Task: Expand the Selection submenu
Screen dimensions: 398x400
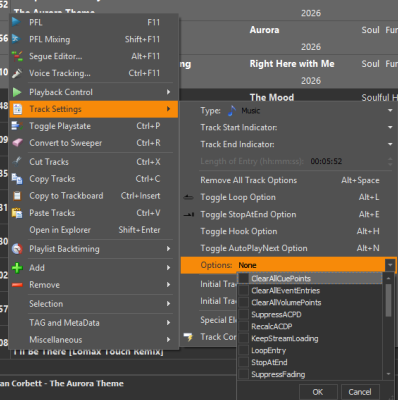Action: pos(168,304)
